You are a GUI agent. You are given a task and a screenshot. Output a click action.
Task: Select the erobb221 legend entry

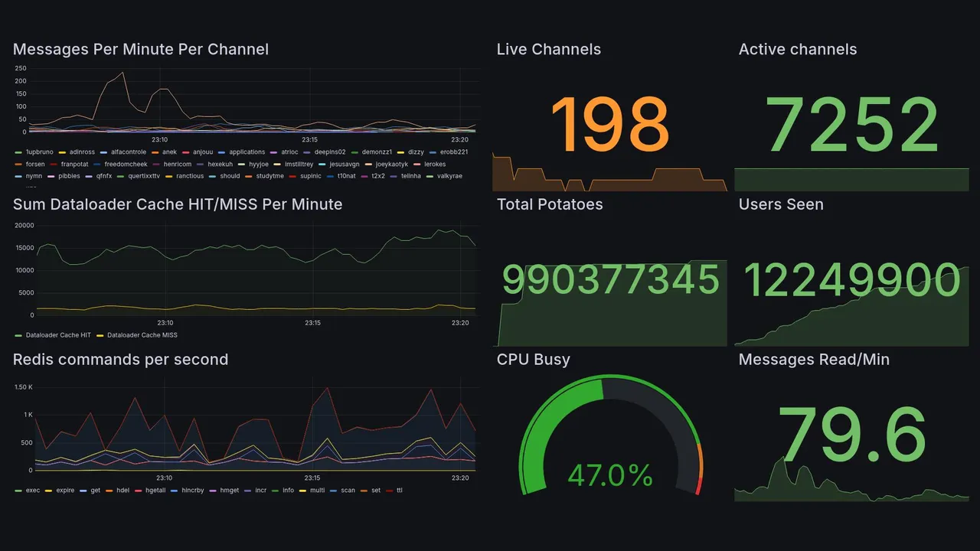coord(449,152)
